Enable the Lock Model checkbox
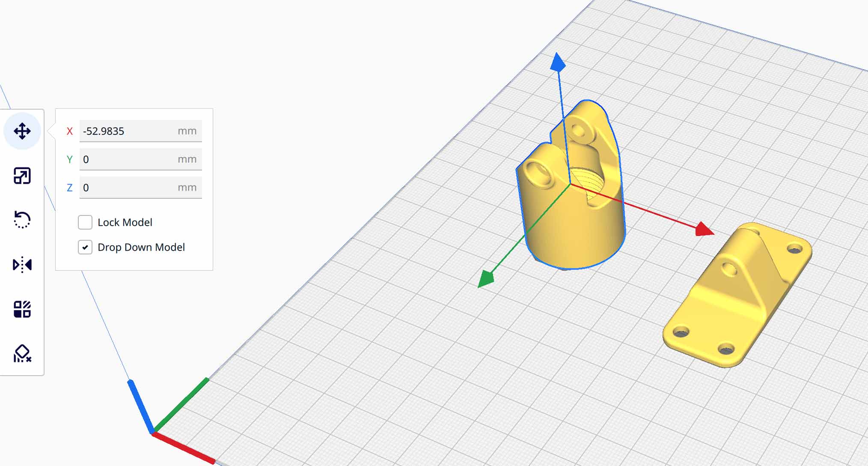Image resolution: width=868 pixels, height=466 pixels. click(85, 222)
